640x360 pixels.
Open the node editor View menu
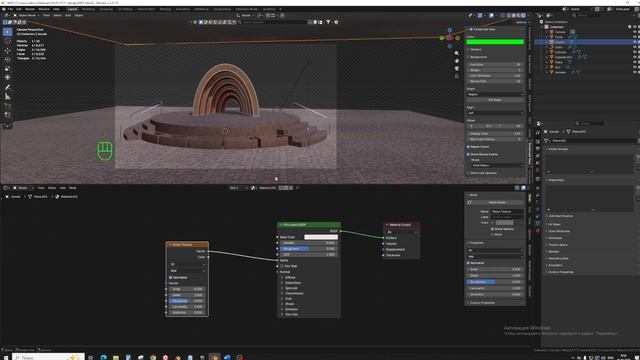pyautogui.click(x=41, y=188)
